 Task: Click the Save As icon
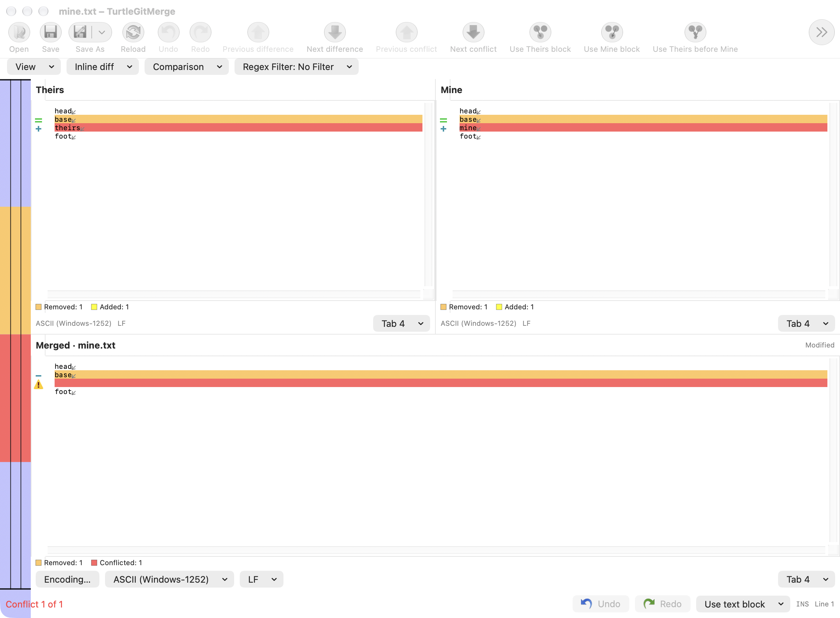(80, 32)
